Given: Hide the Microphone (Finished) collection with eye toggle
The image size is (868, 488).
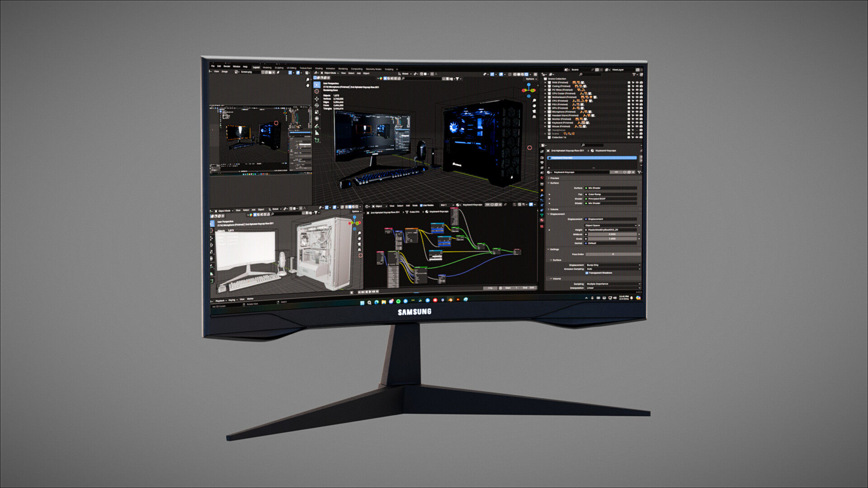Looking at the screenshot, I should [x=637, y=112].
